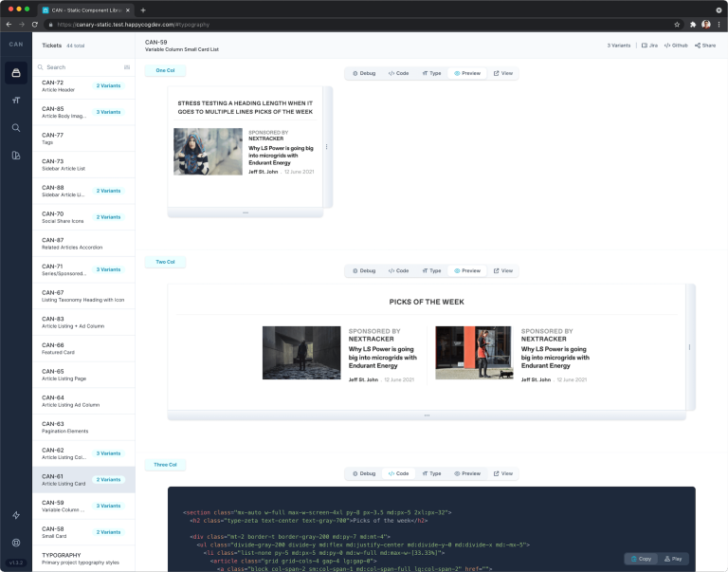
Task: Open the browser three-dot menu
Action: pos(719,24)
